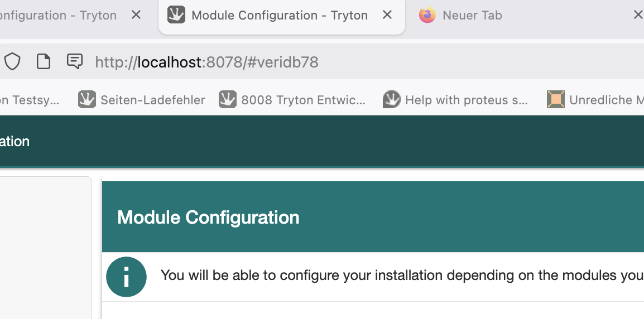Close the Module Configuration - Tryton tab

pyautogui.click(x=387, y=15)
